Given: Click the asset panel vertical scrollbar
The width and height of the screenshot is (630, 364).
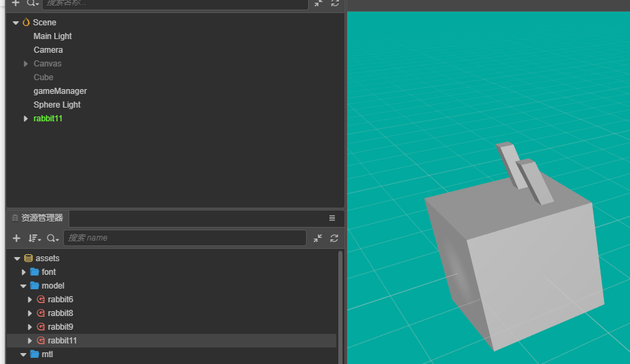Looking at the screenshot, I should (x=340, y=307).
